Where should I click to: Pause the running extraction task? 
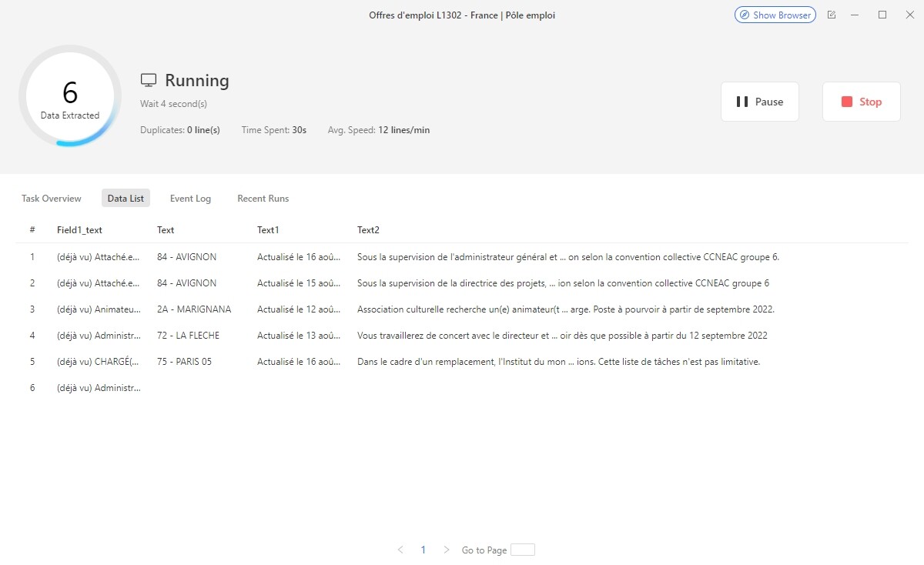(760, 102)
